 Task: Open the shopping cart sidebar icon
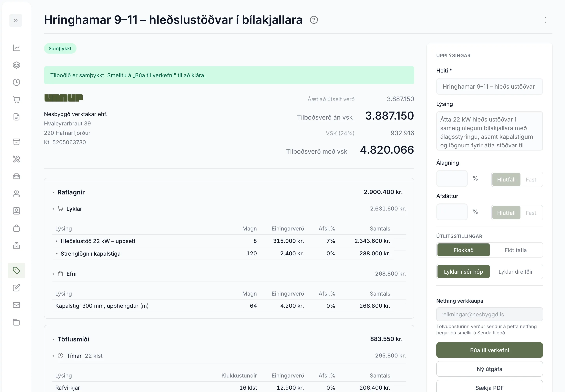click(16, 100)
